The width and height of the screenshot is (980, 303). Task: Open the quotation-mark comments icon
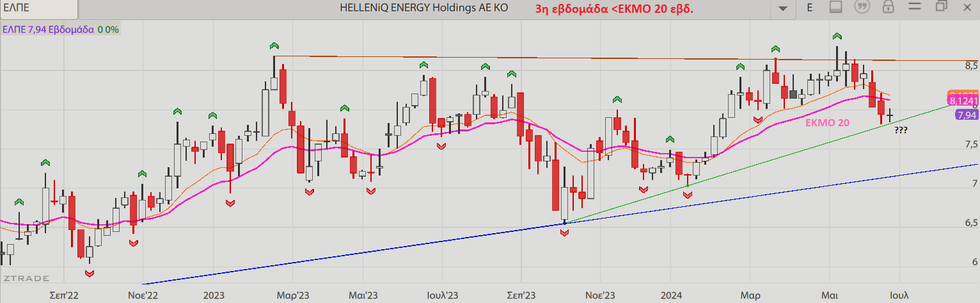click(x=862, y=7)
